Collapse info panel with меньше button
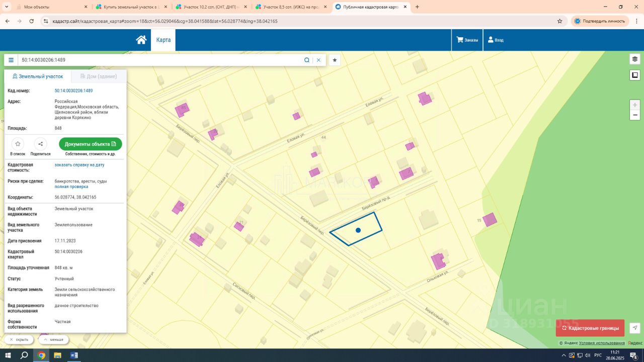The width and height of the screenshot is (644, 362). (53, 339)
